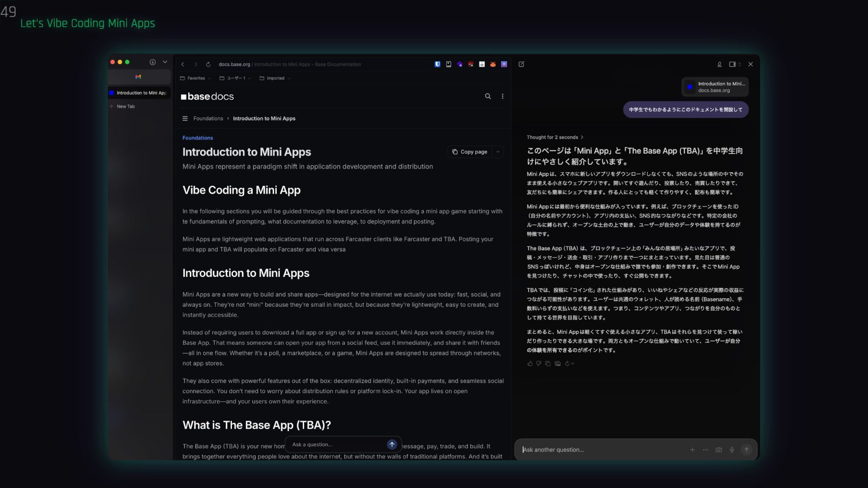Toggle the docs hamburger navigation menu
The width and height of the screenshot is (868, 488).
pos(185,118)
